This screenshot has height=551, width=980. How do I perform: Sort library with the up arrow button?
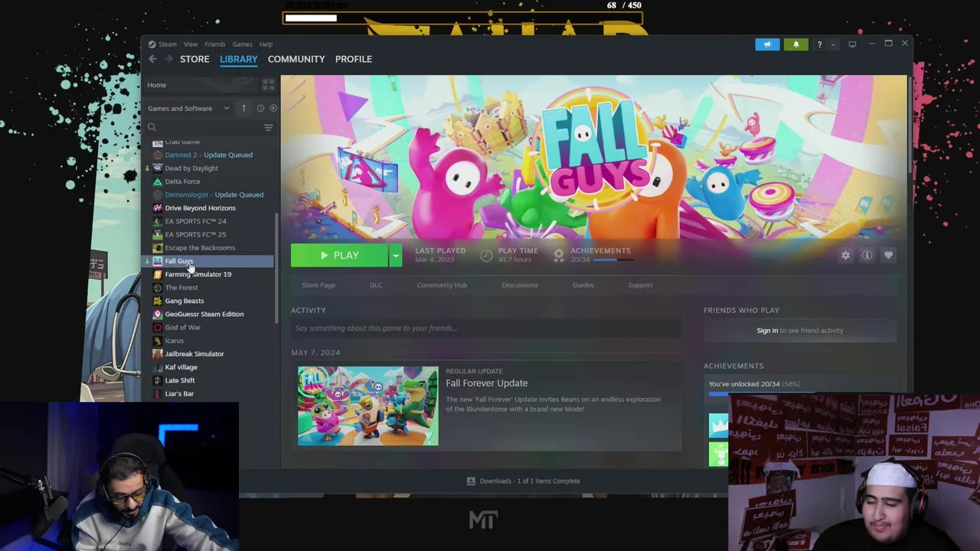pyautogui.click(x=243, y=108)
